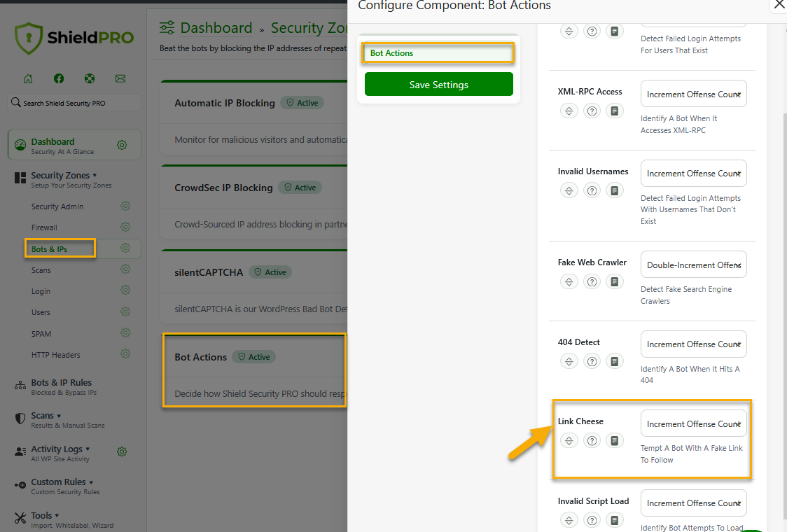Click the Search Shield Security PRO field

tap(74, 103)
